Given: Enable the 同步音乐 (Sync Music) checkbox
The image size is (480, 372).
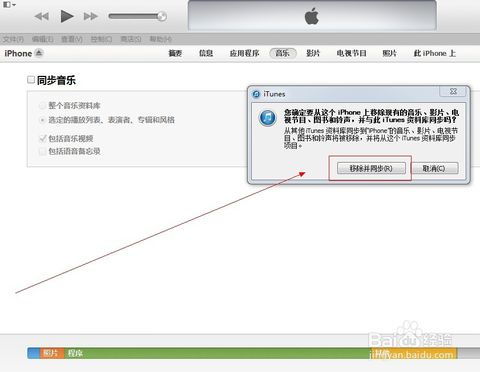Looking at the screenshot, I should pyautogui.click(x=31, y=80).
